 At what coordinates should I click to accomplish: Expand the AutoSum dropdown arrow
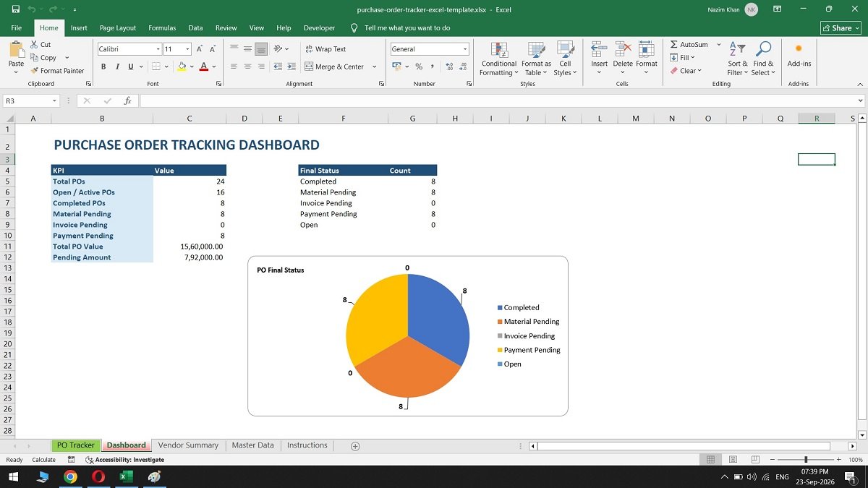(x=718, y=45)
